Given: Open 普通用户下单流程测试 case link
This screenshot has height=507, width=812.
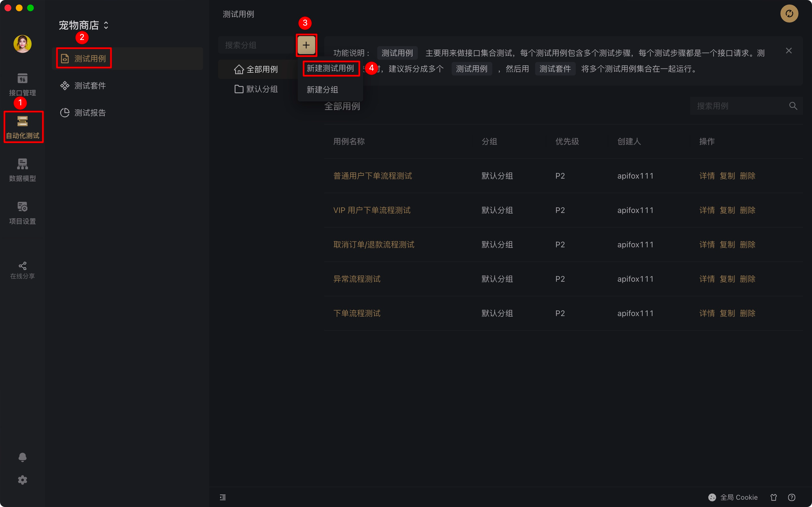Looking at the screenshot, I should tap(372, 176).
